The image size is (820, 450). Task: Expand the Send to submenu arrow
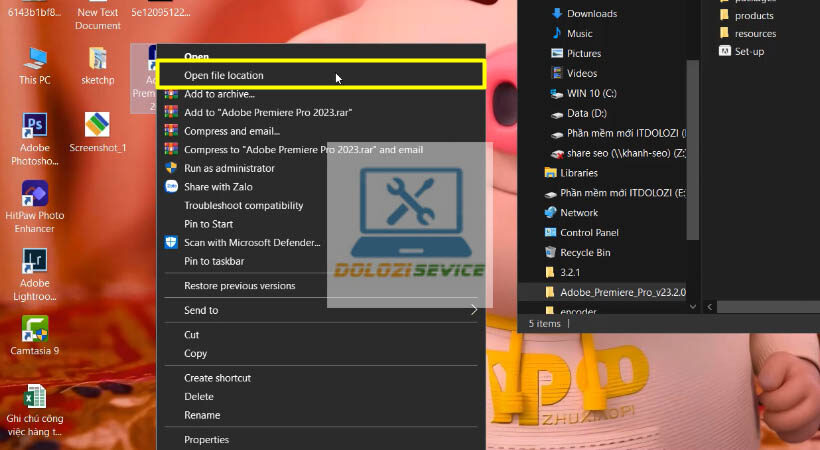tap(474, 310)
